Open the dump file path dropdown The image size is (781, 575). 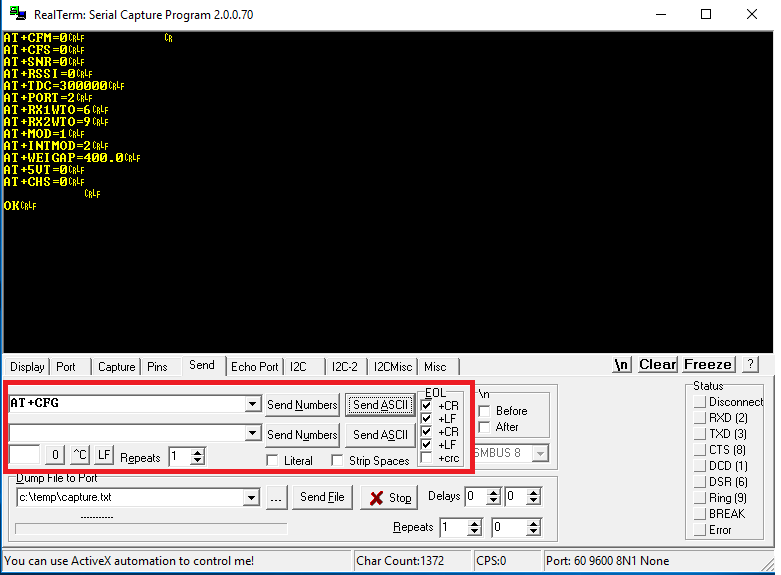(x=252, y=497)
